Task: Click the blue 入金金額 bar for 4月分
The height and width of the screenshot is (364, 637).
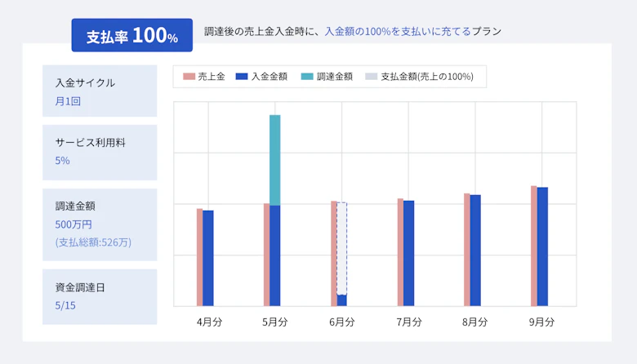Action: click(208, 258)
